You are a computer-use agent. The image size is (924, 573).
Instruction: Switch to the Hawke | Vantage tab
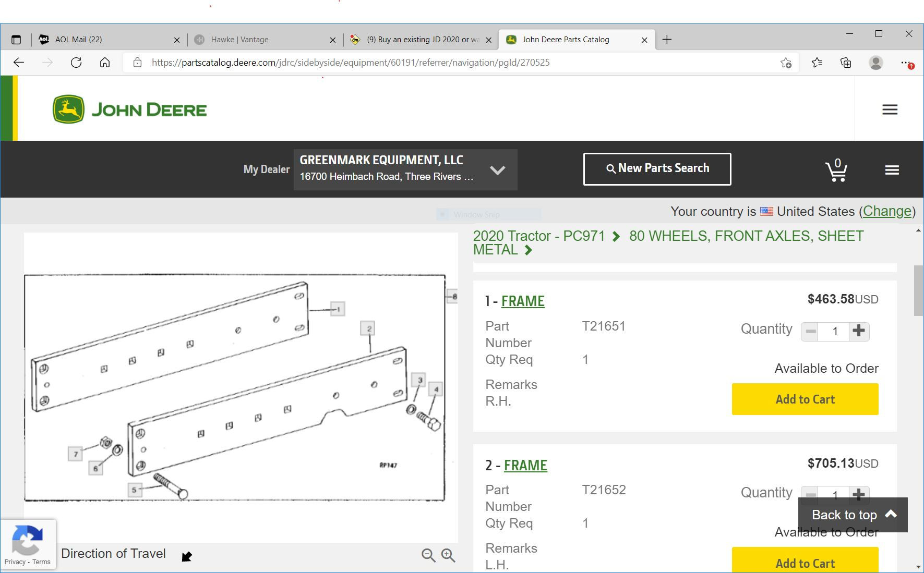coord(265,40)
